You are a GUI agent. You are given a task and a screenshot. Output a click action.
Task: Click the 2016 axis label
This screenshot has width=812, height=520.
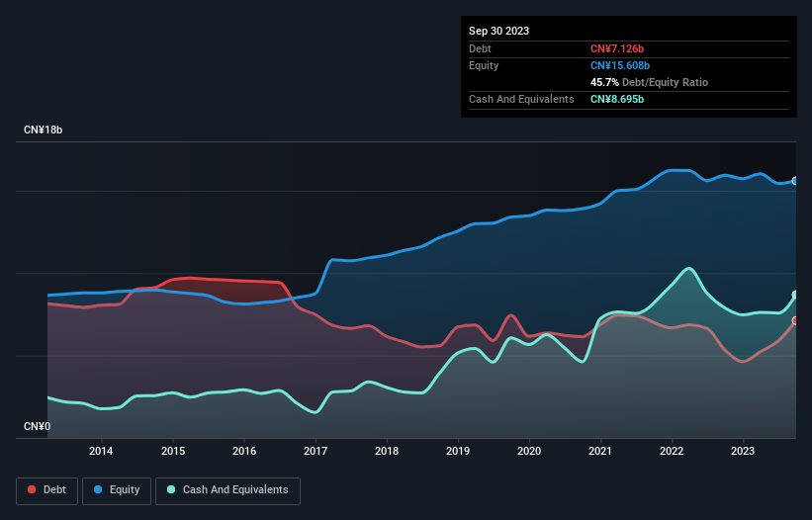[244, 451]
